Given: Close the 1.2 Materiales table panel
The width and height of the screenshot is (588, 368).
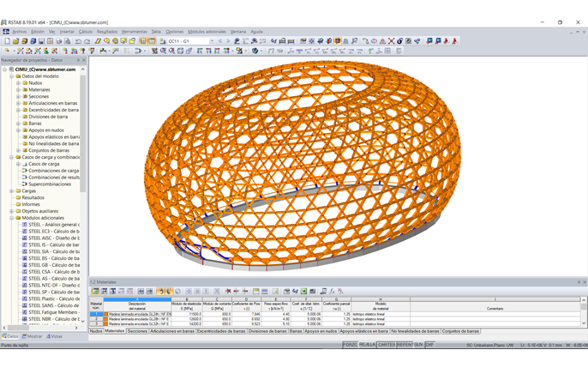Looking at the screenshot, I should coord(585,282).
